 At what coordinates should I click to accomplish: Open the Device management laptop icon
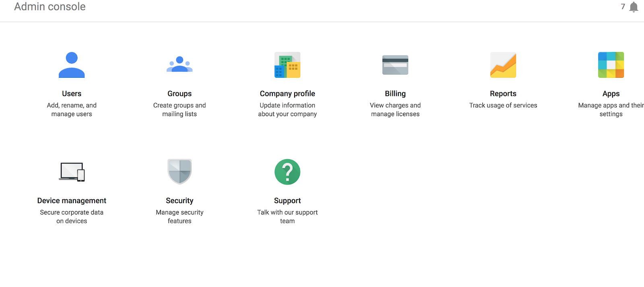click(72, 172)
